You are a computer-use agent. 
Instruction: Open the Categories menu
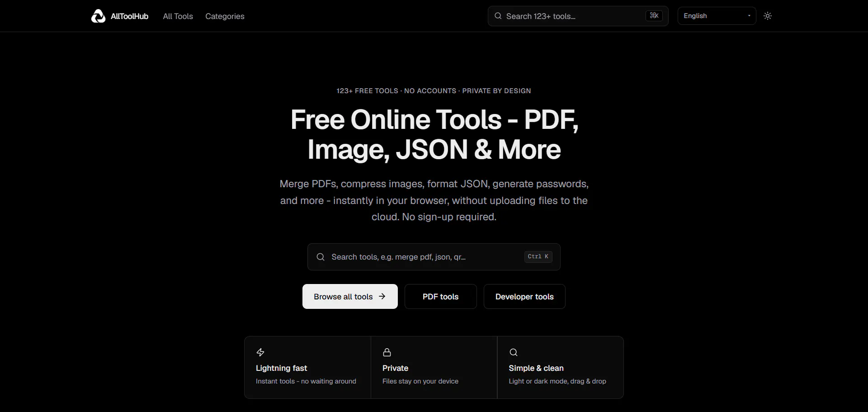[x=225, y=16]
